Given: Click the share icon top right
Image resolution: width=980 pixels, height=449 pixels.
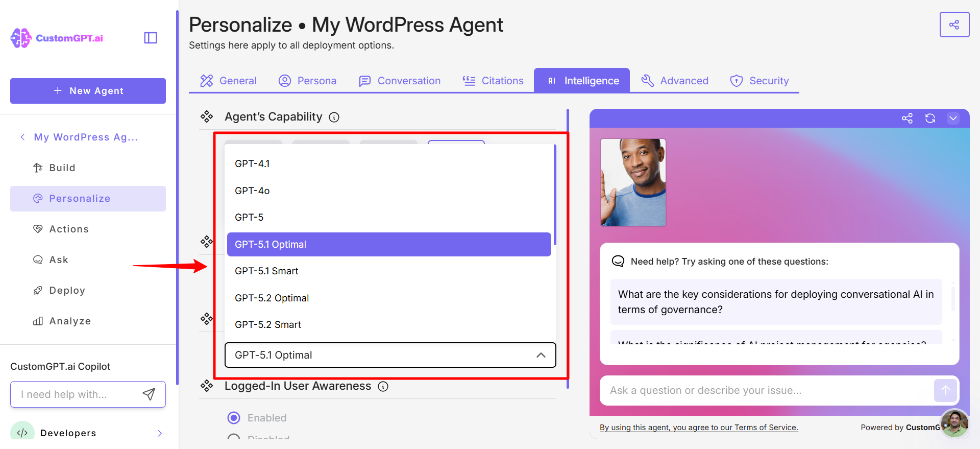Looking at the screenshot, I should pyautogui.click(x=954, y=25).
